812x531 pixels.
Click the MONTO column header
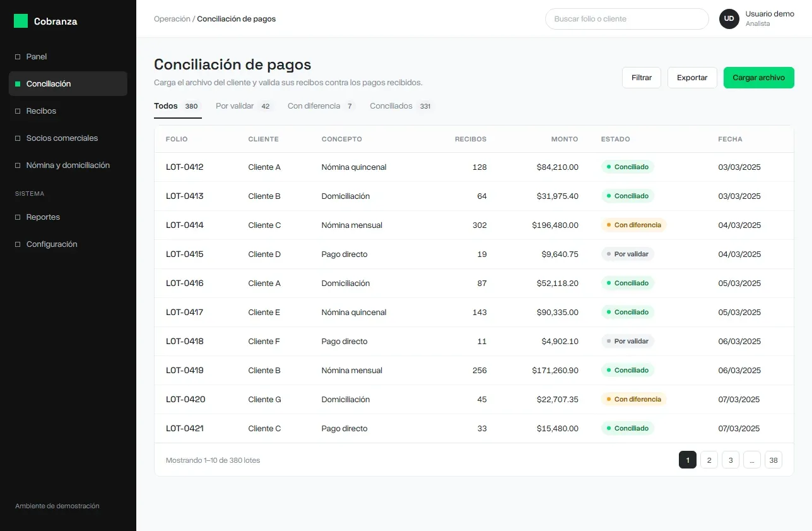tap(565, 140)
